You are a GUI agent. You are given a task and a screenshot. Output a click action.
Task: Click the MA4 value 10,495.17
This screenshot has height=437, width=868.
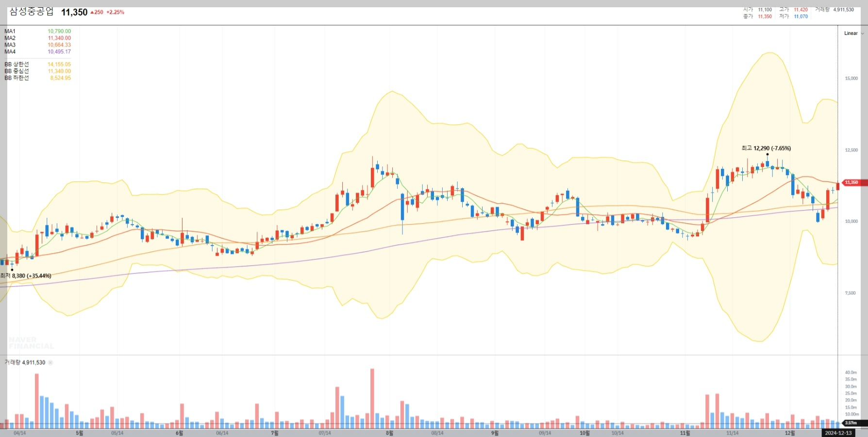[59, 51]
